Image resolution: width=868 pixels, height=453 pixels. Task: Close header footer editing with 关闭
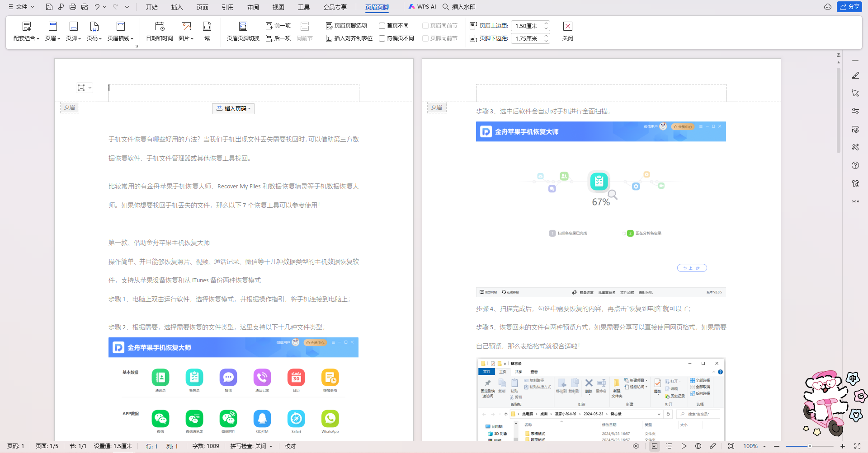point(568,32)
